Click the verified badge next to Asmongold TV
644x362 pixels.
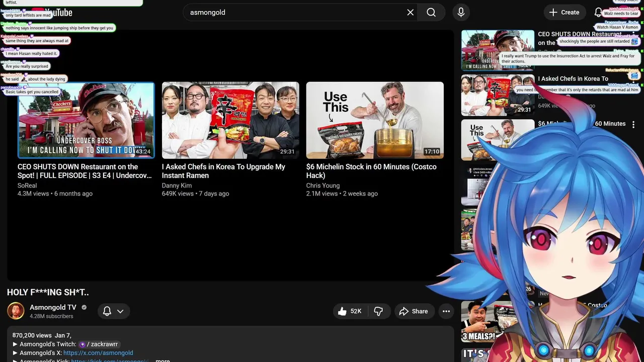84,307
